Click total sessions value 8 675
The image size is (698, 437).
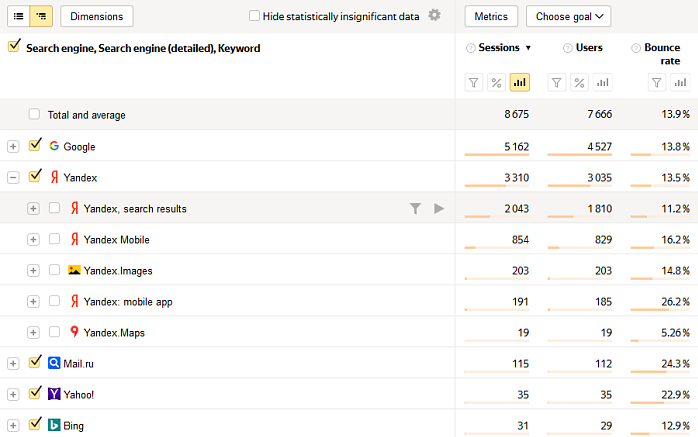pos(516,114)
